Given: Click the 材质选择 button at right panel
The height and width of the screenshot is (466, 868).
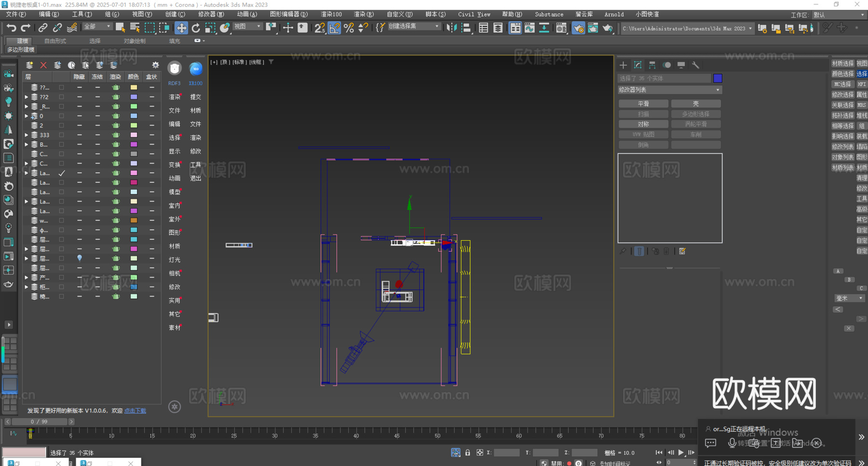Looking at the screenshot, I should pyautogui.click(x=842, y=64).
